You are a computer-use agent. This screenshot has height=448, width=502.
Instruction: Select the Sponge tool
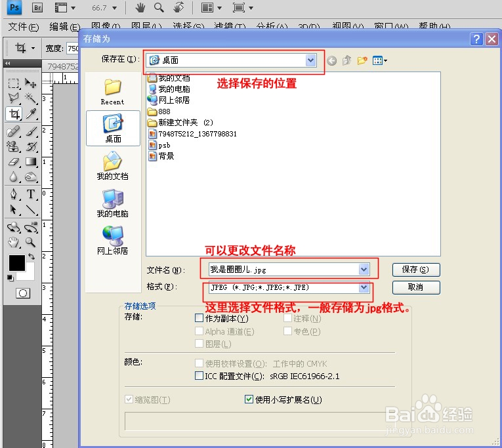[31, 176]
